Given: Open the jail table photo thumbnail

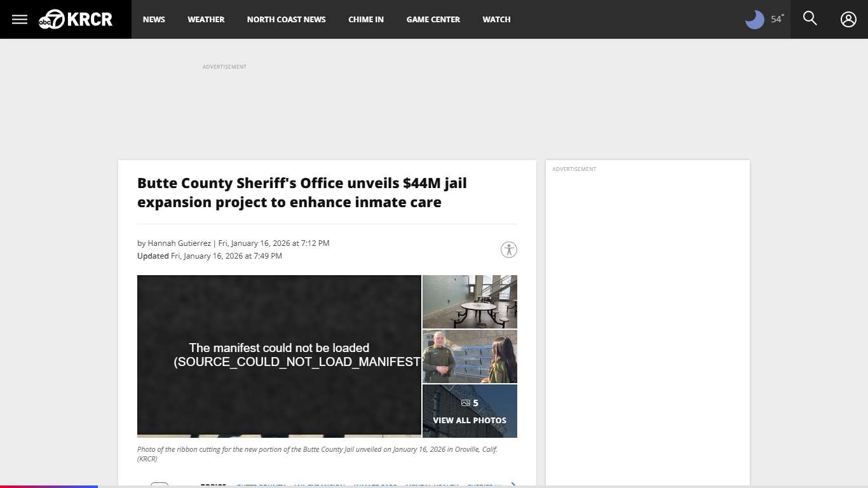Looking at the screenshot, I should pyautogui.click(x=470, y=301).
